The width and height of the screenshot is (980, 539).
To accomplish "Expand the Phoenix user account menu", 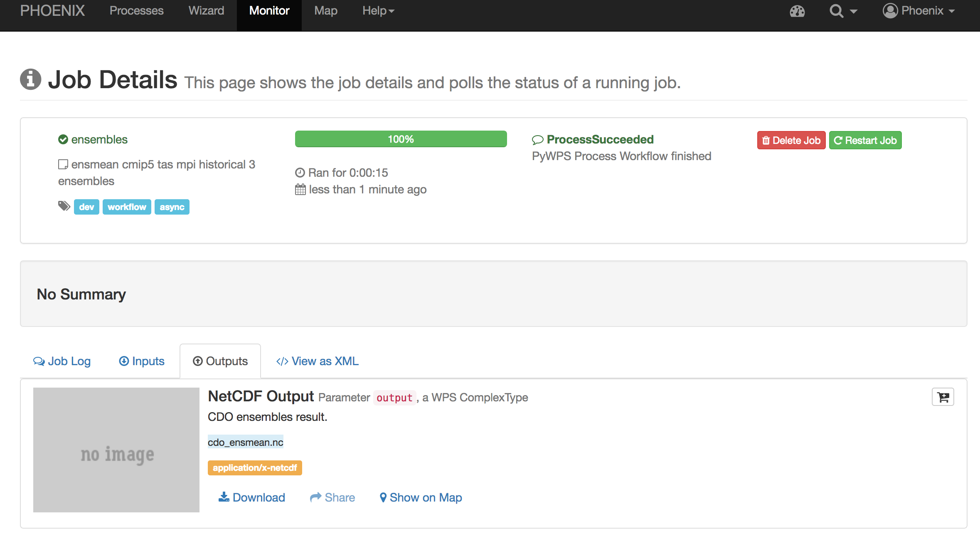I will tap(918, 11).
